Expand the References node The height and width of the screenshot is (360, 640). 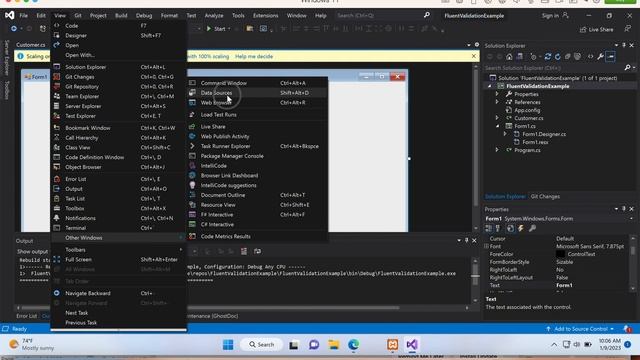click(x=497, y=102)
